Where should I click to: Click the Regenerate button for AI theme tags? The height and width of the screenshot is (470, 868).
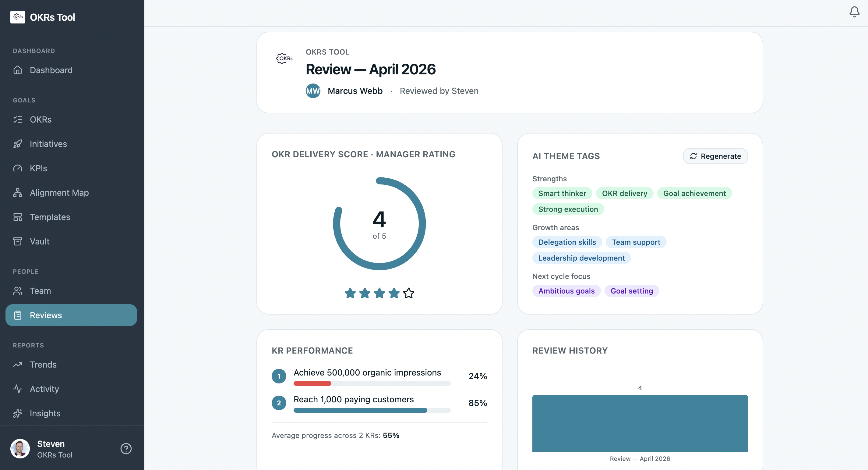(715, 156)
